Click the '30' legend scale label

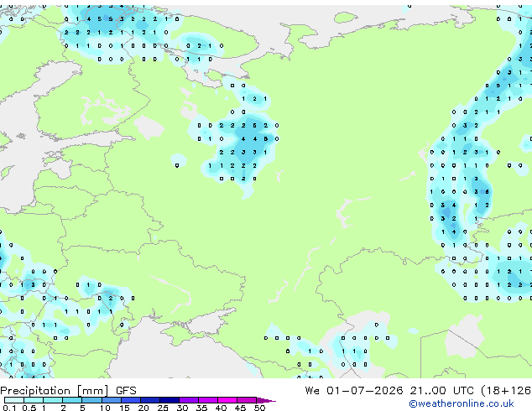(x=182, y=408)
